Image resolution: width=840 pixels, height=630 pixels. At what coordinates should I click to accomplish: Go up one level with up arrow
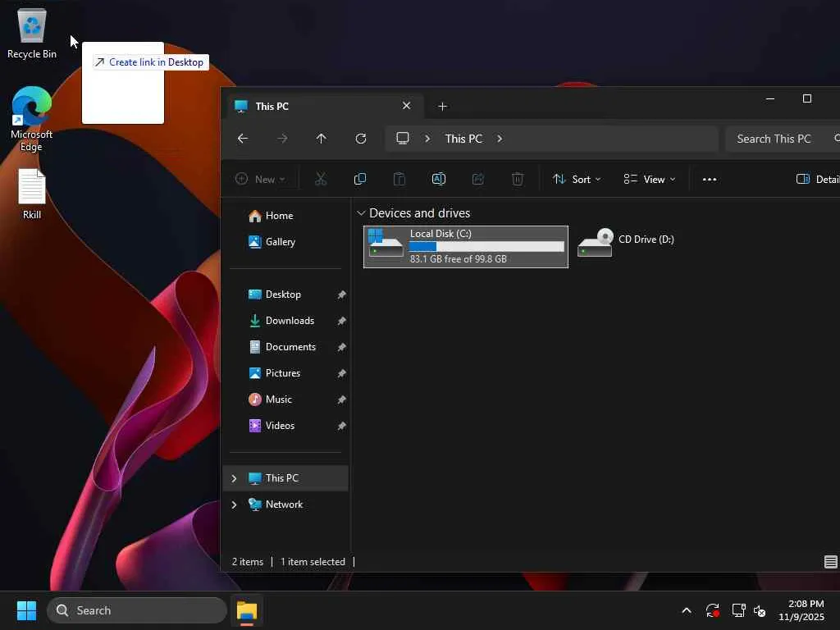pos(322,139)
